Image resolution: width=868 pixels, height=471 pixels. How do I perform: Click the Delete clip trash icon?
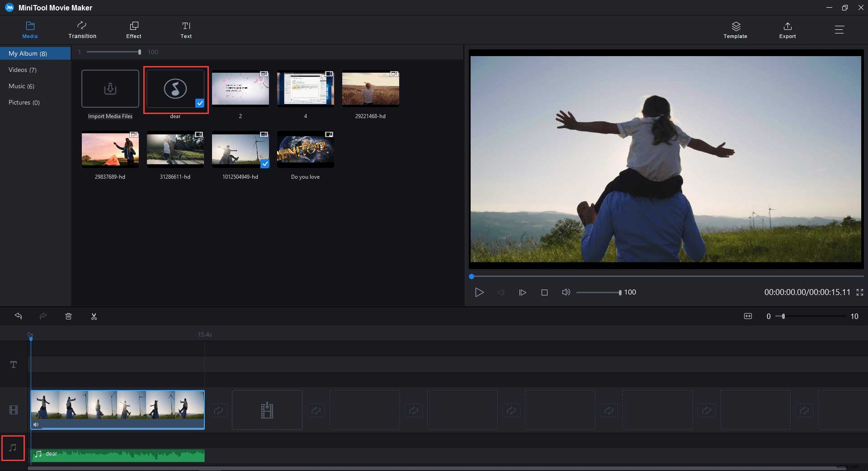(x=68, y=316)
